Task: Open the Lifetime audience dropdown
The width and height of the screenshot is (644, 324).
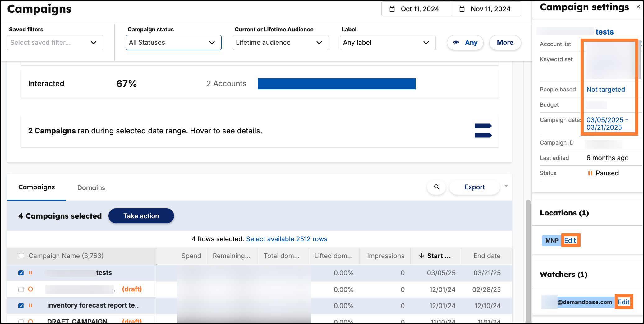Action: pos(281,43)
